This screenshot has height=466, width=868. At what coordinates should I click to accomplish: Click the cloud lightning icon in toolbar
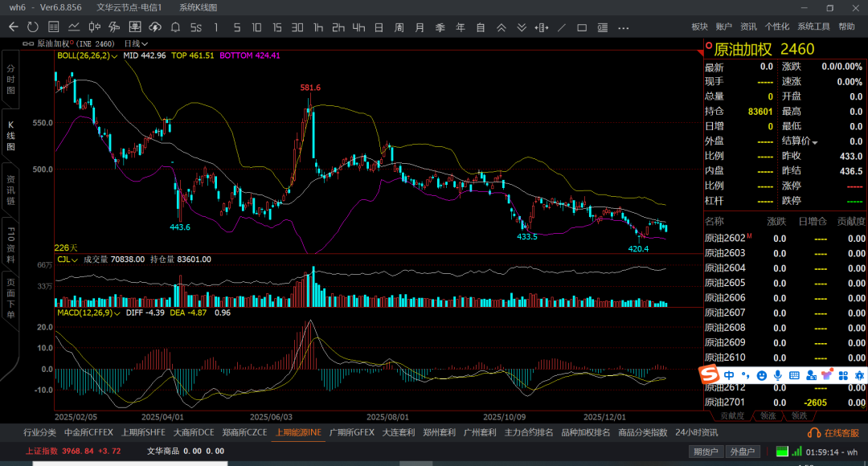tap(156, 27)
